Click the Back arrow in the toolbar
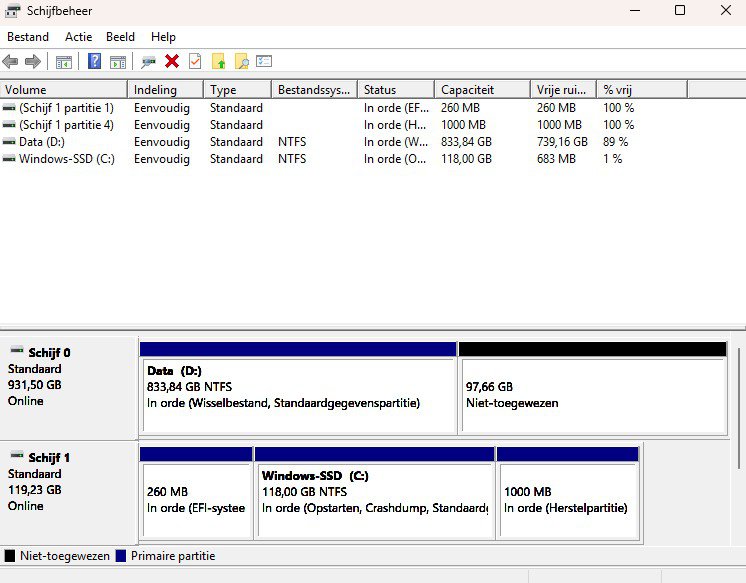 click(x=11, y=62)
